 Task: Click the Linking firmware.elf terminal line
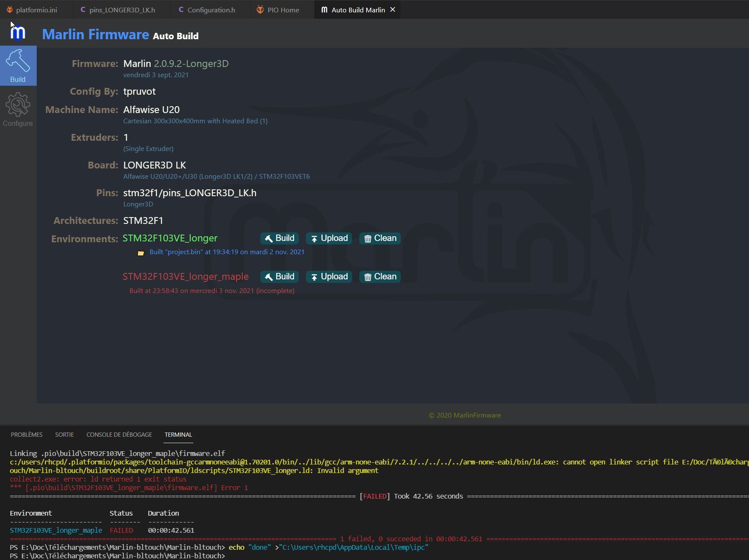click(117, 453)
